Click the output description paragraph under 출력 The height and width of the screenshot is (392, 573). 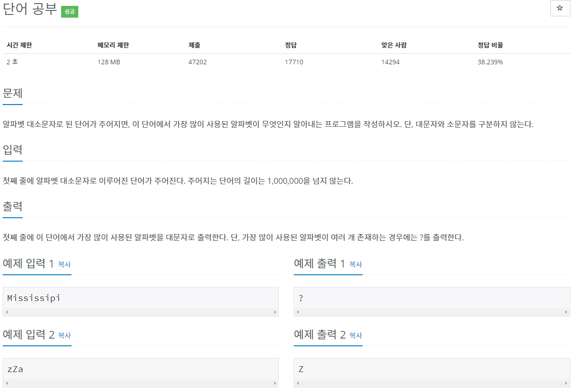[x=233, y=238]
